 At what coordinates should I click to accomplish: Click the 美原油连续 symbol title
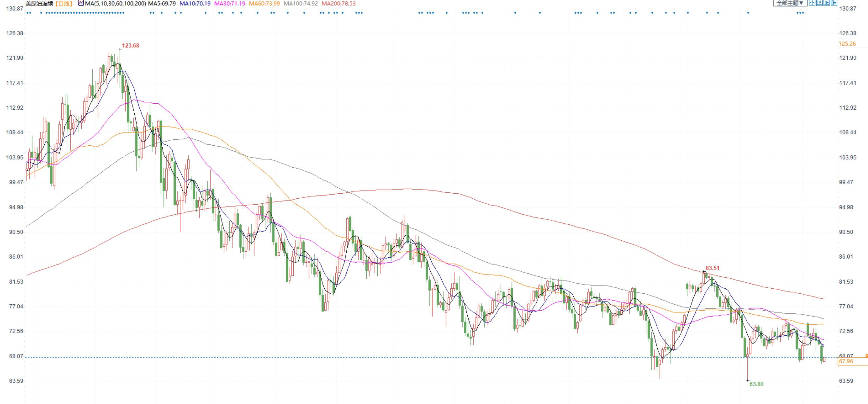tap(39, 3)
